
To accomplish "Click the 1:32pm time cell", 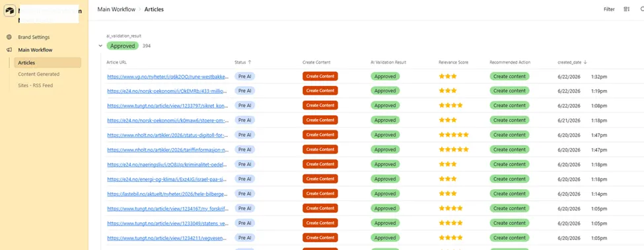I will [x=599, y=77].
